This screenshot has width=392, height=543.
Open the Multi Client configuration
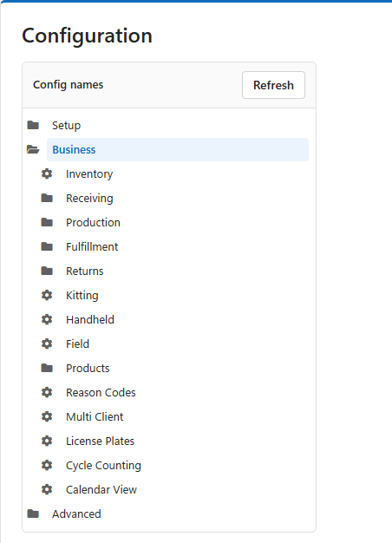click(x=95, y=416)
